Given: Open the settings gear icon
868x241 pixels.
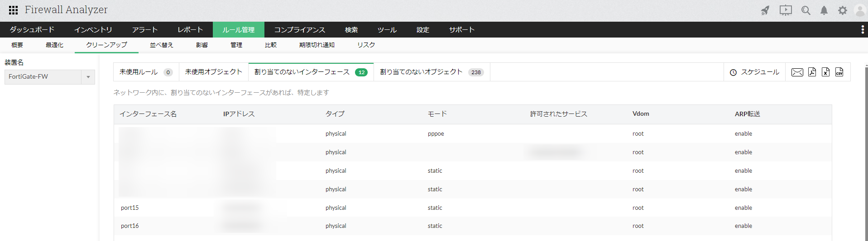Looking at the screenshot, I should coord(842,10).
